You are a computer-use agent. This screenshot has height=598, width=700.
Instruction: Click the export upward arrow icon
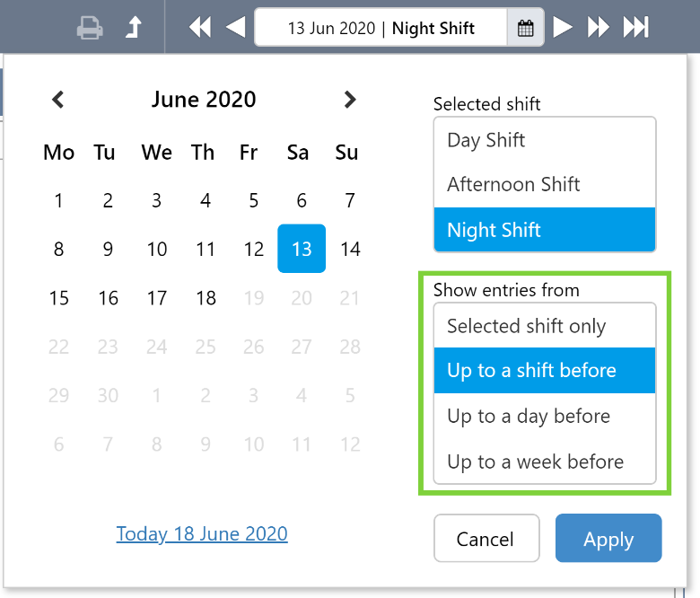[x=133, y=28]
